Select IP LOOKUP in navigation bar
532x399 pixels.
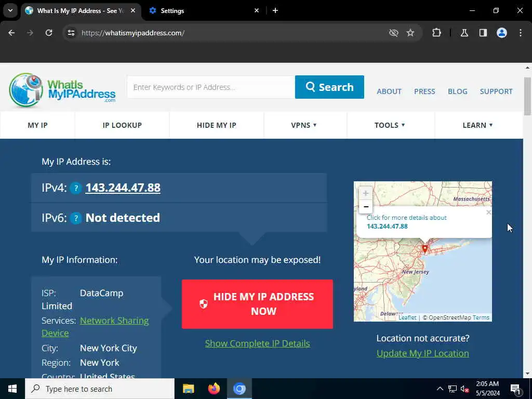[122, 125]
